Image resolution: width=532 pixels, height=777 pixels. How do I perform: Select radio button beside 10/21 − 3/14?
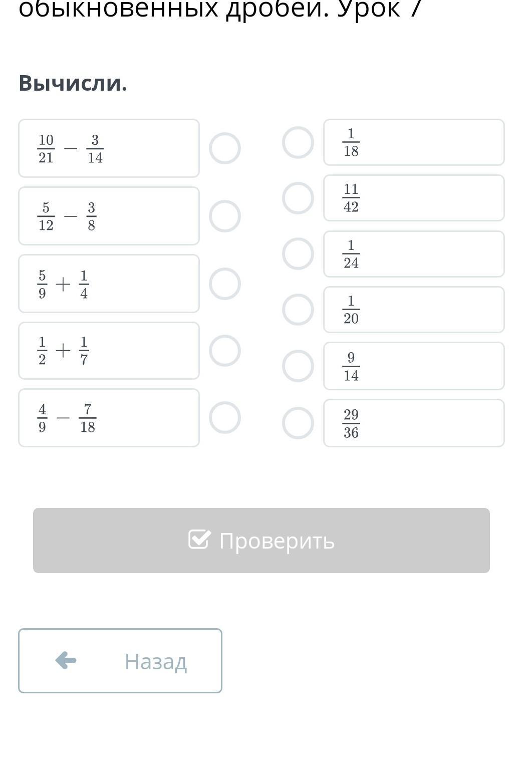224,148
